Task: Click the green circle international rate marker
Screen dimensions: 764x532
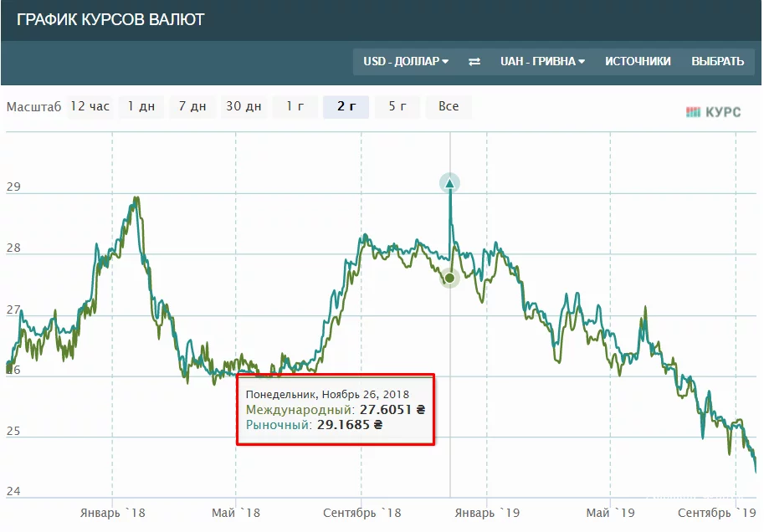Action: pos(449,279)
